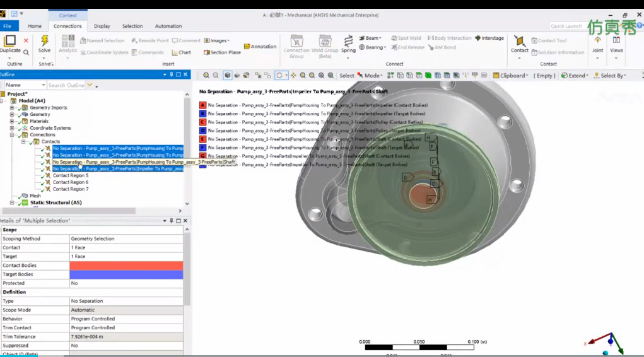Screen dimensions: 644x357
Task: Click the Outline horizontal scrollbar
Action: tap(67, 211)
